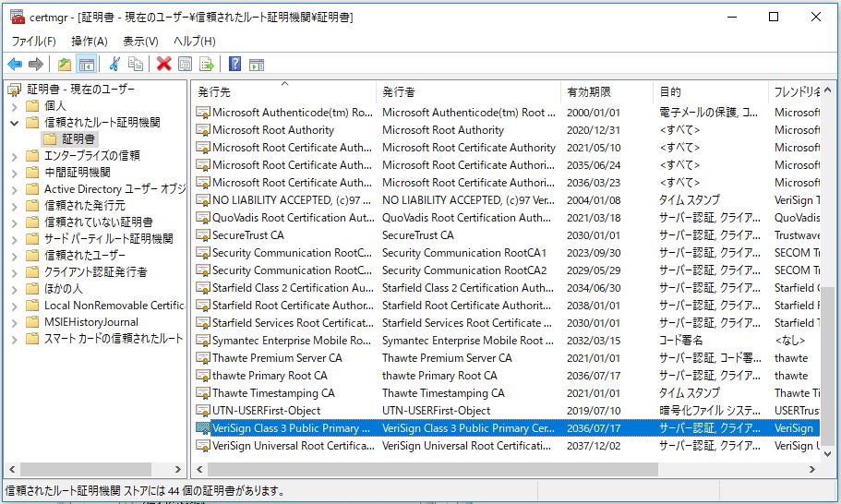
Task: Expand the 信頼されていない証明書 node
Action: [15, 222]
